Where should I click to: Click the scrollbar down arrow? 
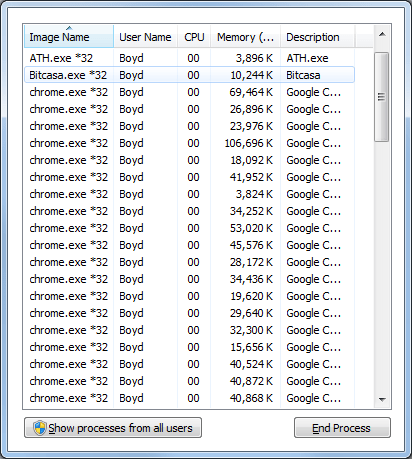(x=382, y=399)
